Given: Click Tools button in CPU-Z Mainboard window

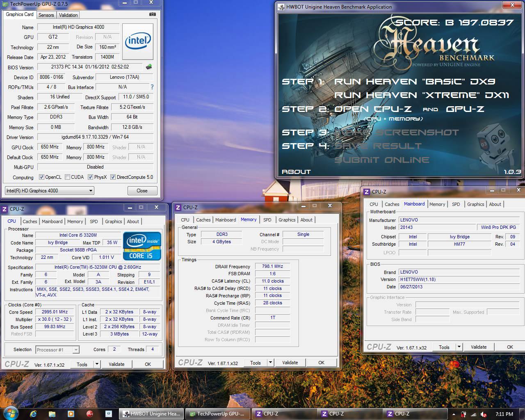Looking at the screenshot, I should (x=444, y=347).
